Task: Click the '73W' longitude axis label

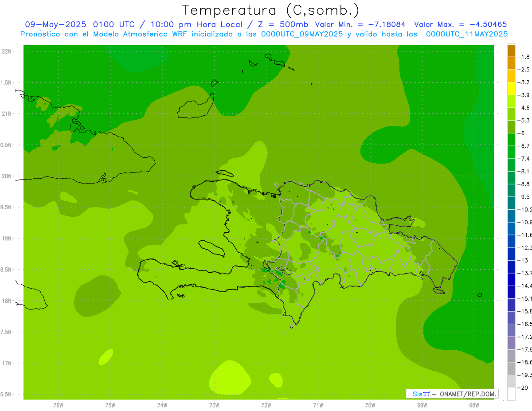Action: pyautogui.click(x=214, y=405)
